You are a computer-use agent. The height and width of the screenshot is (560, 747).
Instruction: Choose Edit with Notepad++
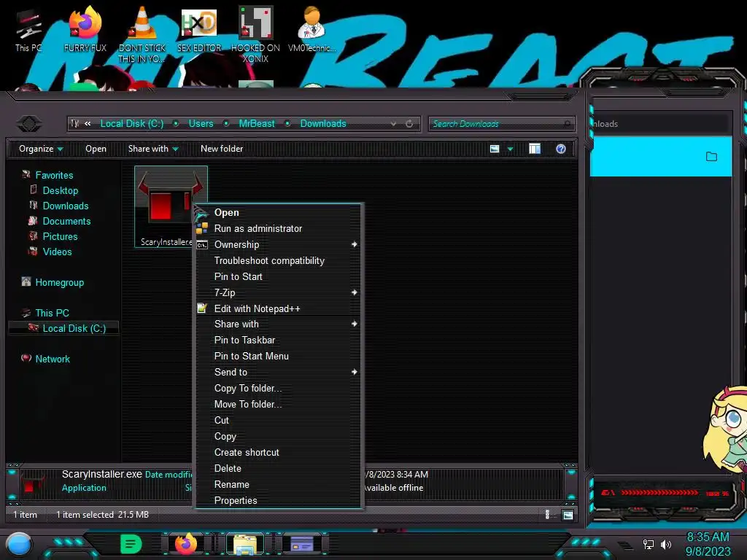(x=279, y=308)
